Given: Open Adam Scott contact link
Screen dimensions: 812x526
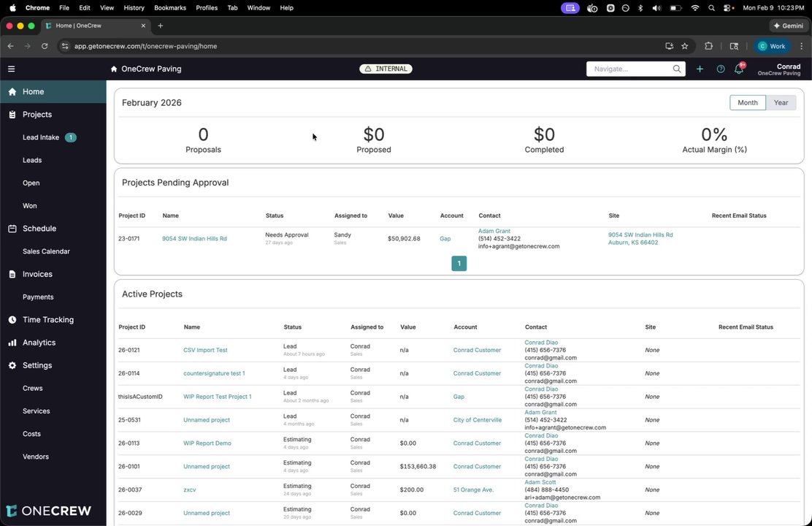Looking at the screenshot, I should [x=540, y=482].
